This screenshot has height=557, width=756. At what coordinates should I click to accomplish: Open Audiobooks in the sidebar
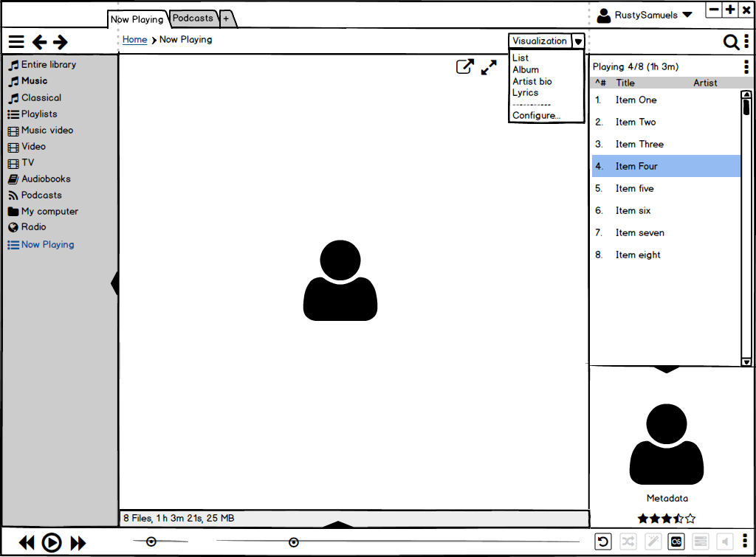[x=45, y=179]
